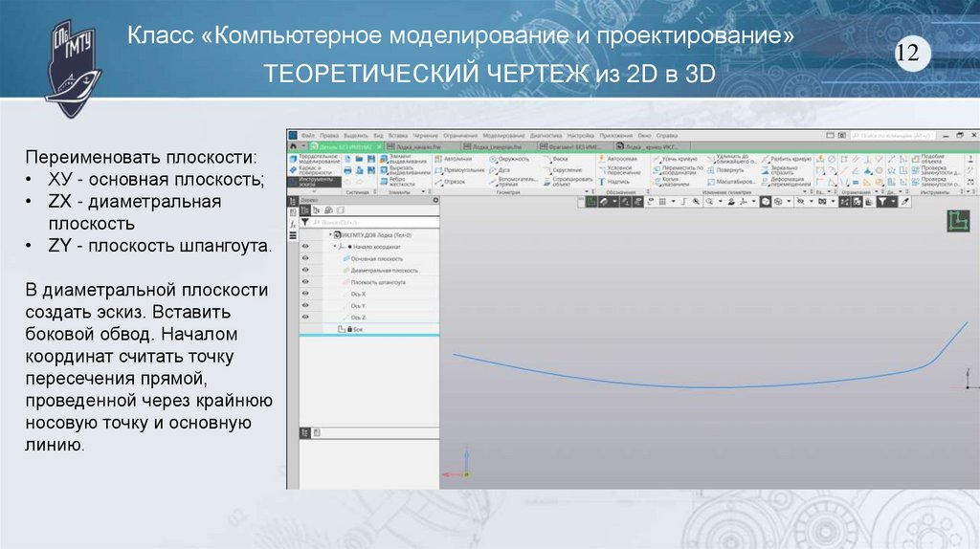Expand the Ограничения panel dropdown arrow

(x=876, y=191)
